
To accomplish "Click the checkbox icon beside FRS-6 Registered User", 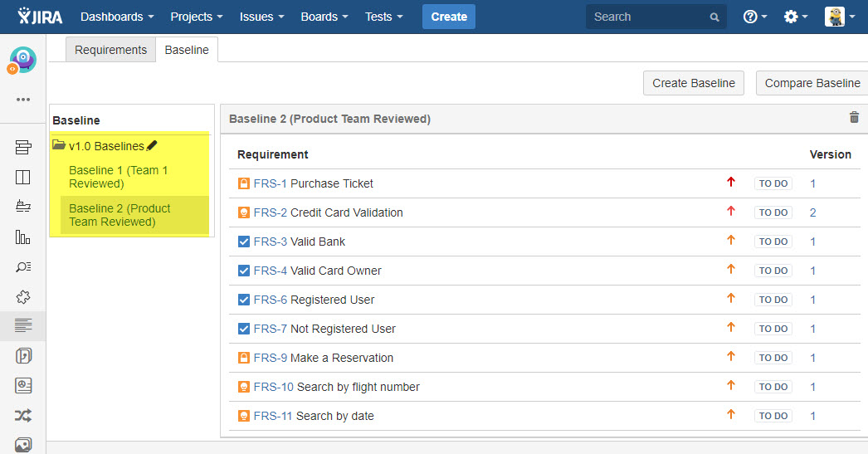I will (244, 300).
